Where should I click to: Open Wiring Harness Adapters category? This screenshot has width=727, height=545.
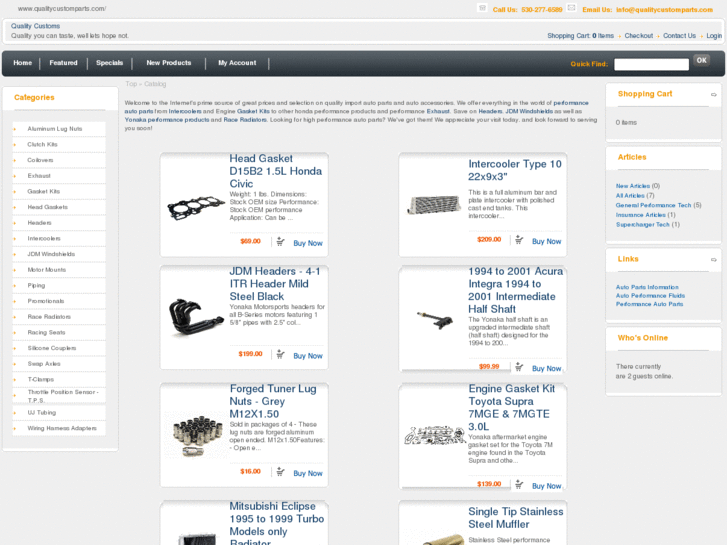click(x=62, y=429)
